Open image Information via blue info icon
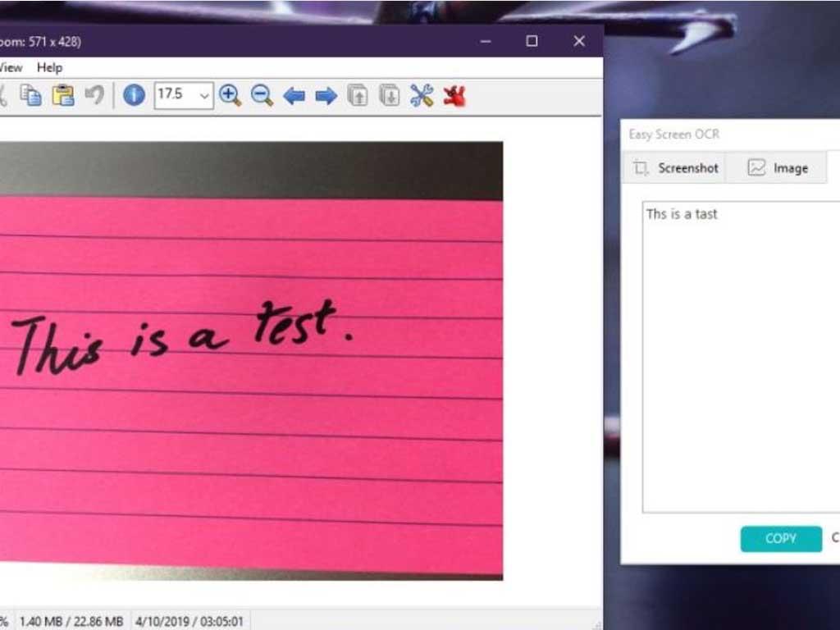 134,95
